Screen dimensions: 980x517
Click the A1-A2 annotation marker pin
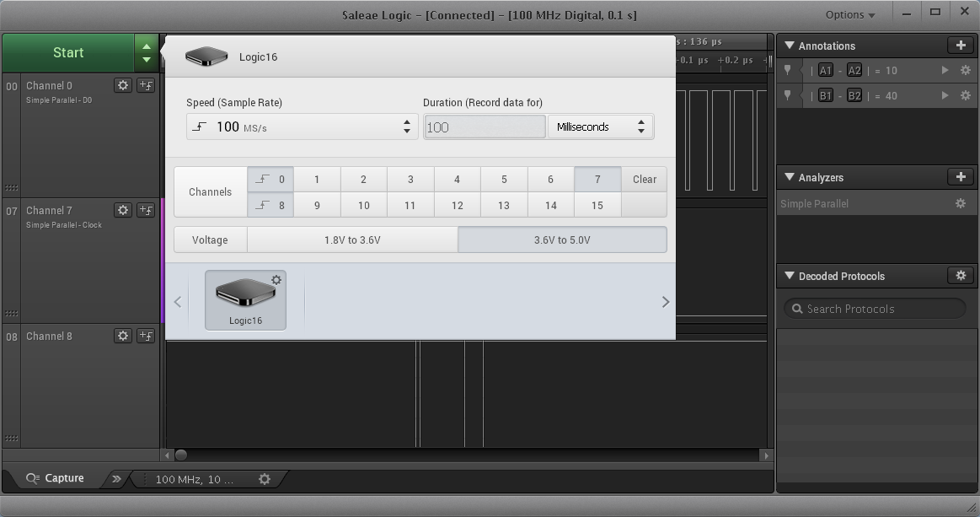[788, 70]
